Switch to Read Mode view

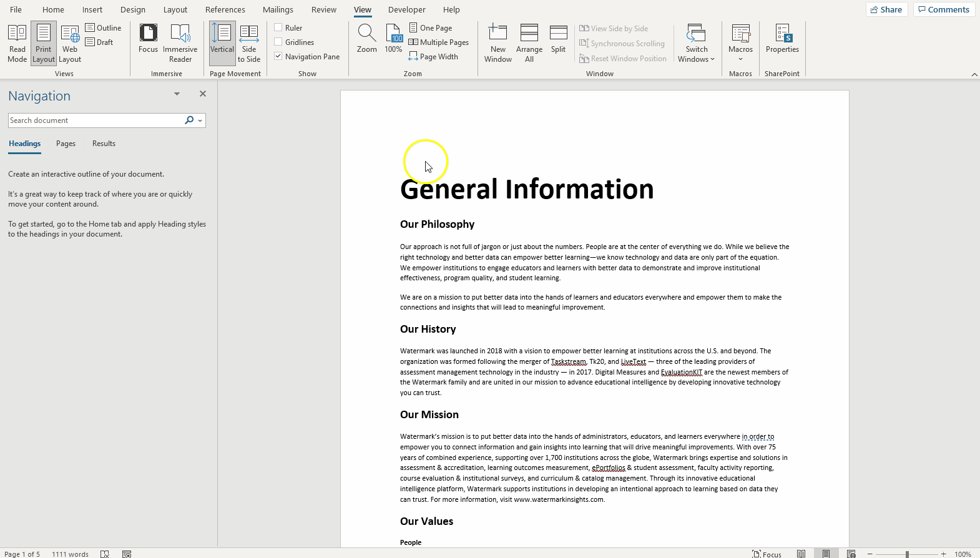click(x=17, y=43)
